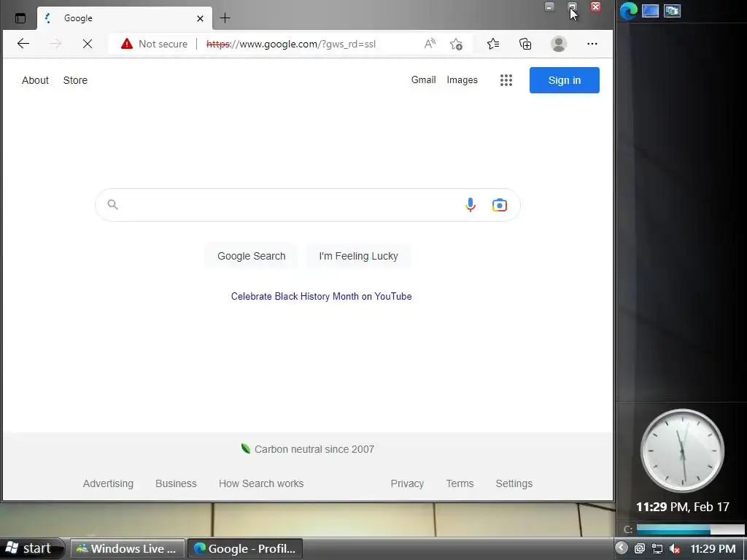Stop loading the page

coord(88,44)
